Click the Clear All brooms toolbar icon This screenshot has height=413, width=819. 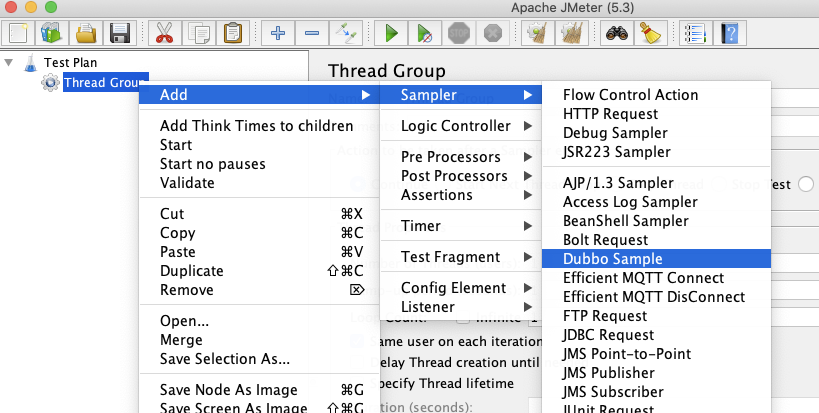[x=571, y=33]
